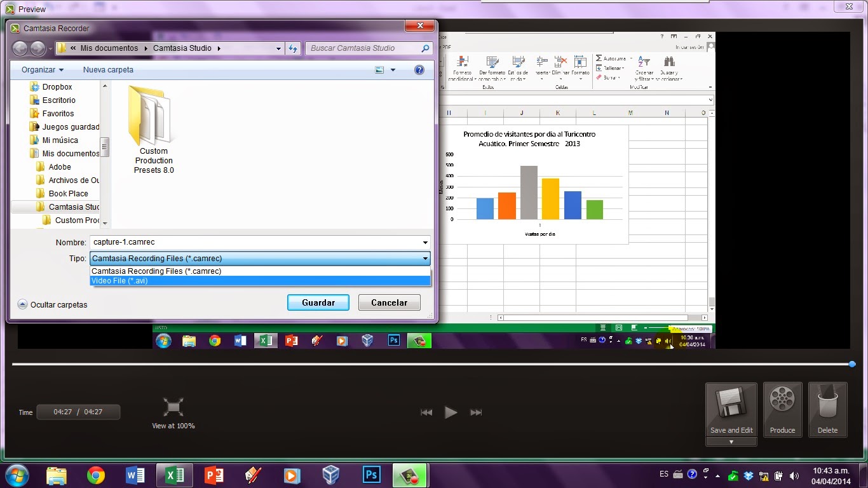The height and width of the screenshot is (488, 868).
Task: Open the change view options dropdown
Action: (393, 70)
